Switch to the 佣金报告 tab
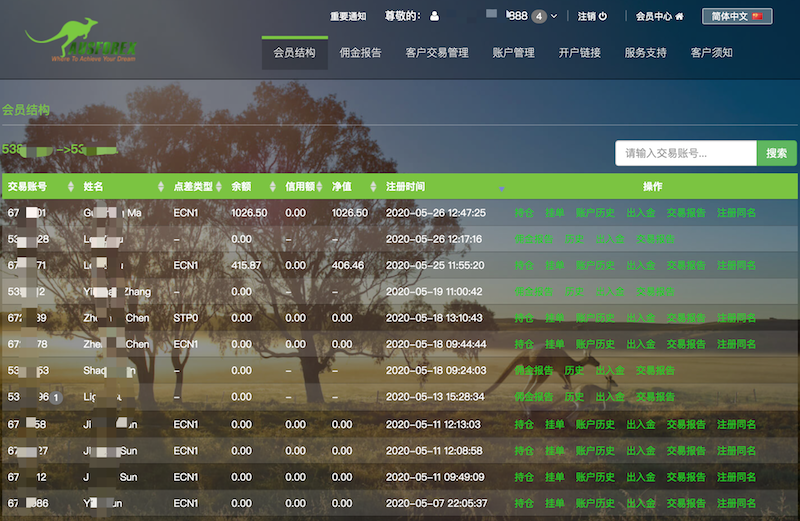 click(360, 53)
